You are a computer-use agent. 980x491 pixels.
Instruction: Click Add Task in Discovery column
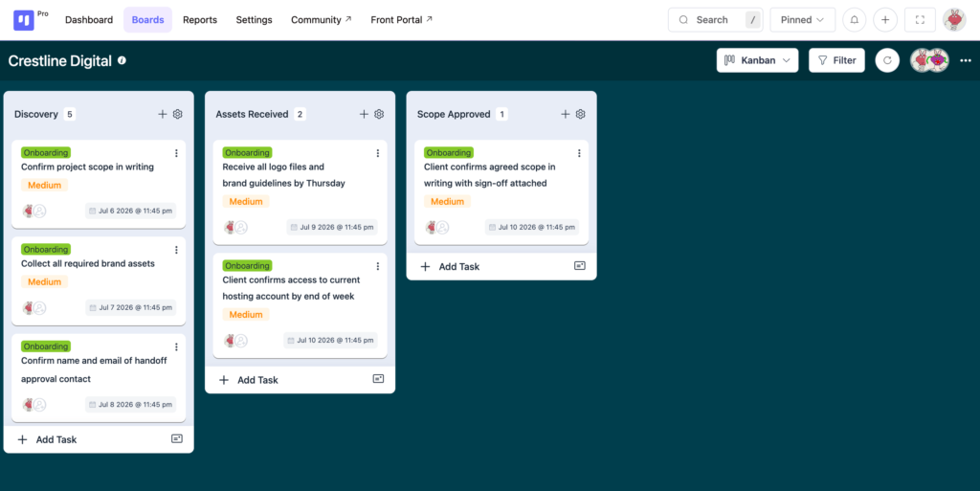48,439
